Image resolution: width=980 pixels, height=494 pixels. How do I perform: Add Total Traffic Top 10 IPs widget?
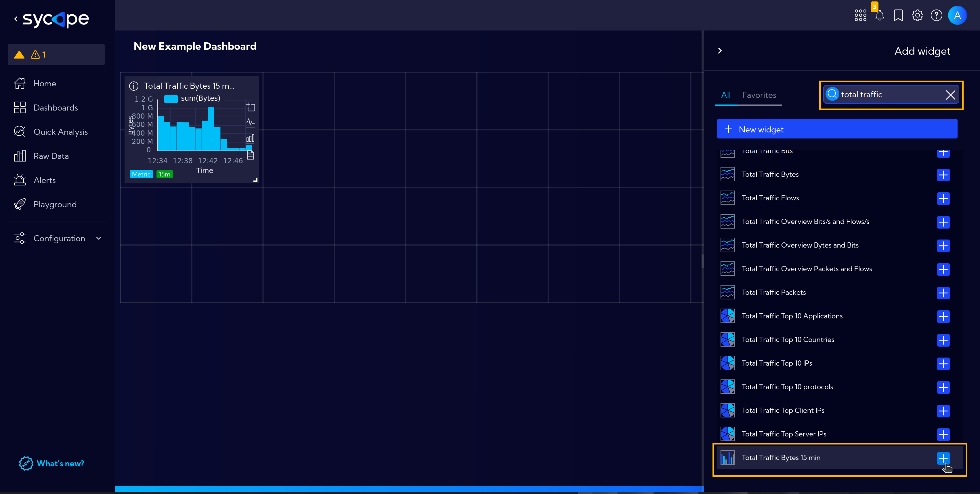[943, 364]
